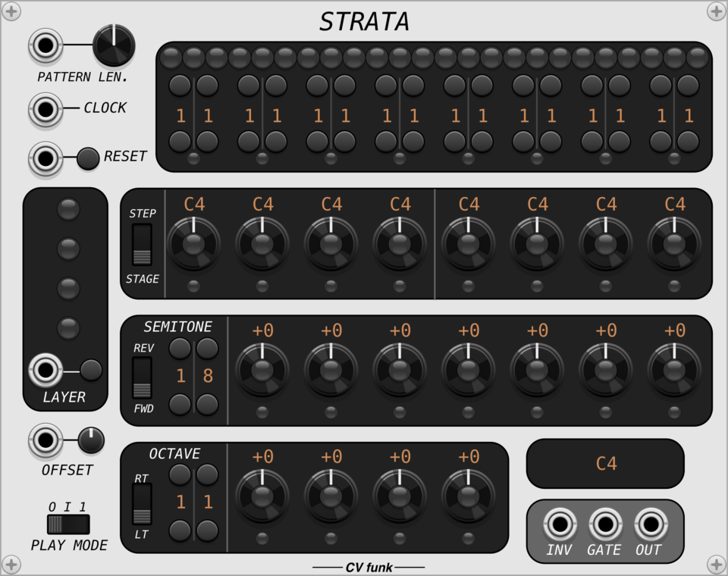Image resolution: width=728 pixels, height=576 pixels.
Task: Click the RESET input jack
Action: click(45, 157)
